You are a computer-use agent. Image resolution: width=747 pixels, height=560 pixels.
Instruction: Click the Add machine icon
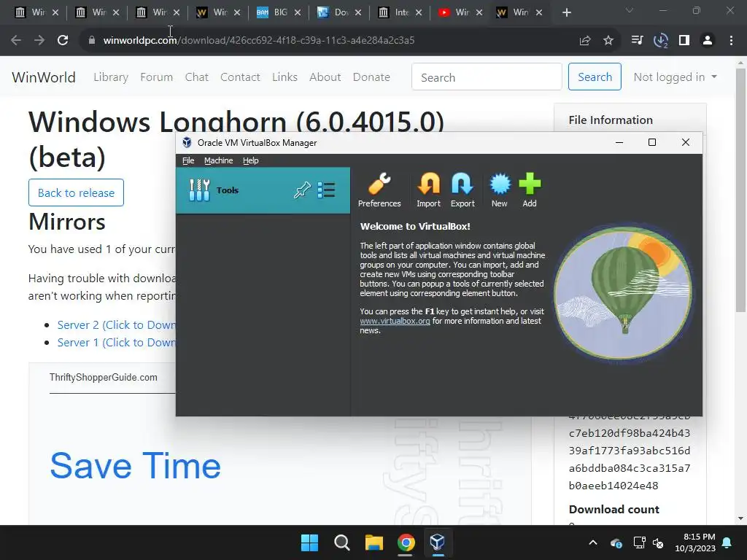point(530,190)
